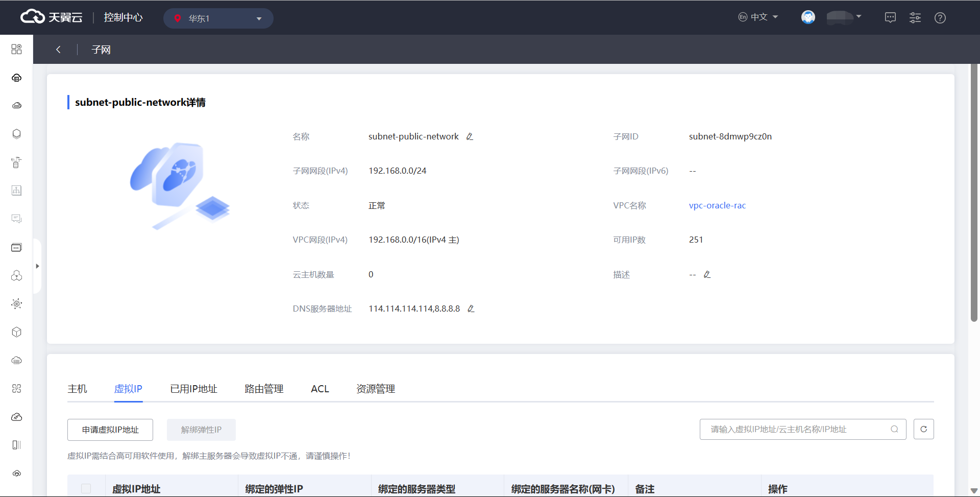Open the messages icon in top bar

[890, 18]
